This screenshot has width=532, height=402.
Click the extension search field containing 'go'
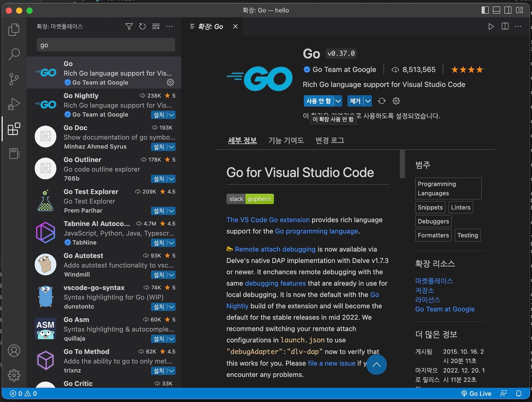tap(106, 45)
